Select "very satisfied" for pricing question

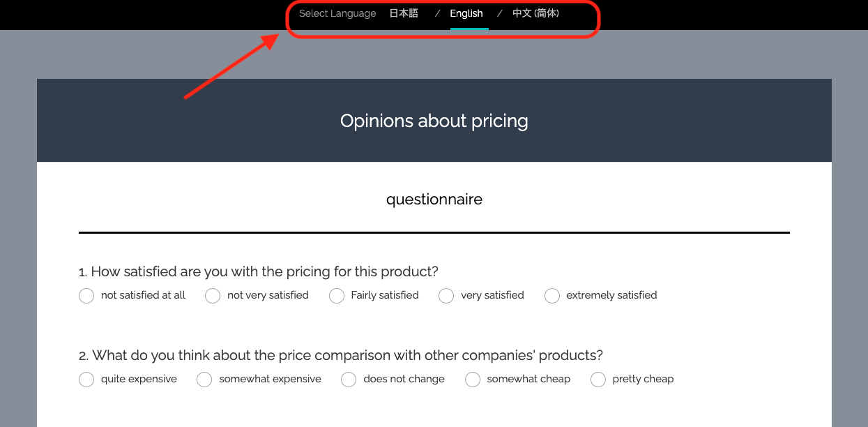pyautogui.click(x=446, y=296)
